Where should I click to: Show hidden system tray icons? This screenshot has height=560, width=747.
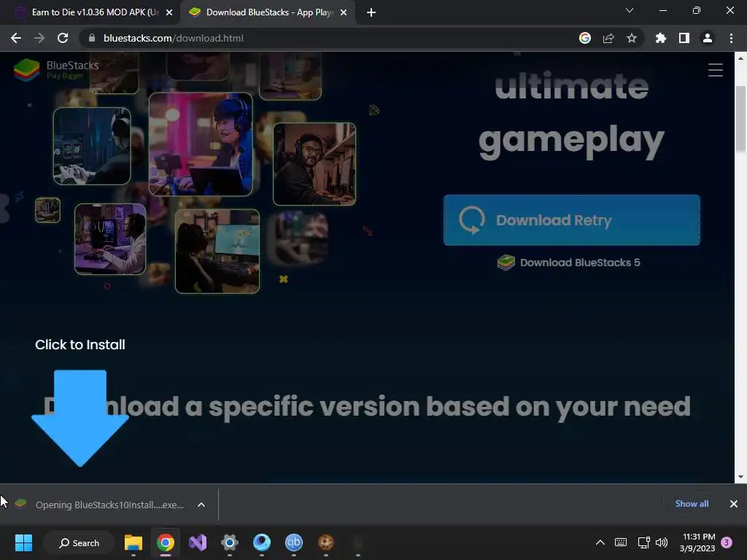point(600,542)
